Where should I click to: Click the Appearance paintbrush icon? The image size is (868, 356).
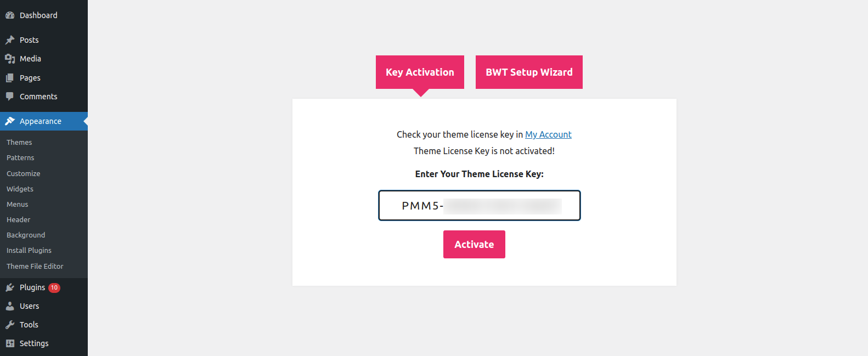10,121
